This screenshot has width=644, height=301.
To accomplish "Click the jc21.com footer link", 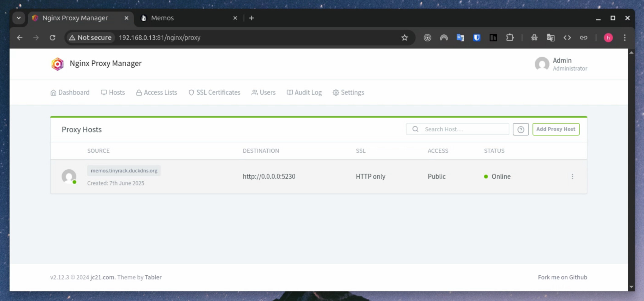I will coord(102,277).
